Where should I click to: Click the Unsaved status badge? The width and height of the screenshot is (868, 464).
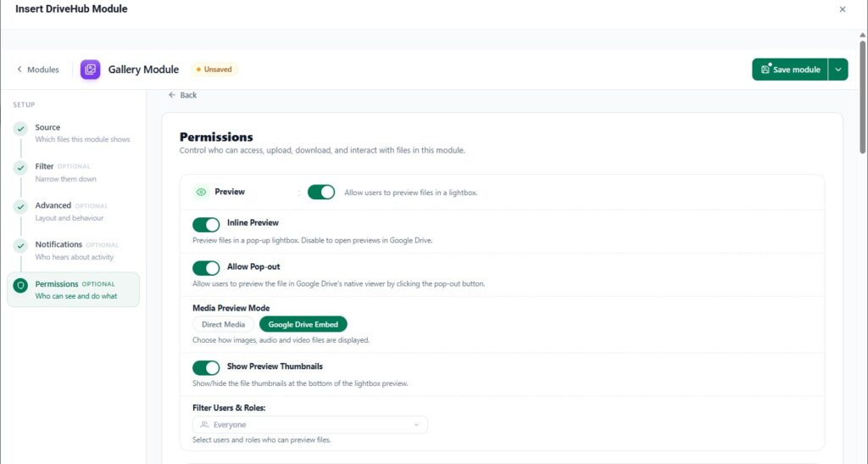214,70
